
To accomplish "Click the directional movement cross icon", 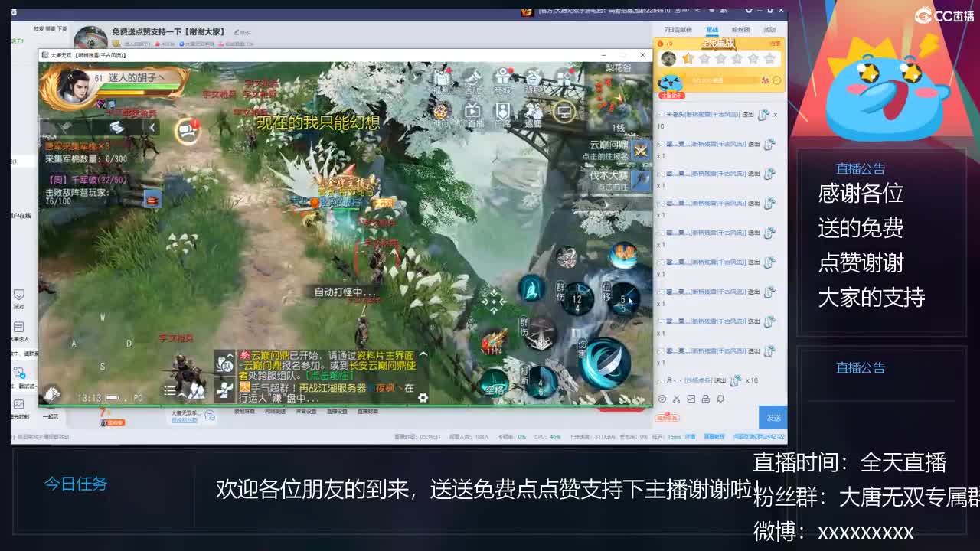I will [x=493, y=301].
